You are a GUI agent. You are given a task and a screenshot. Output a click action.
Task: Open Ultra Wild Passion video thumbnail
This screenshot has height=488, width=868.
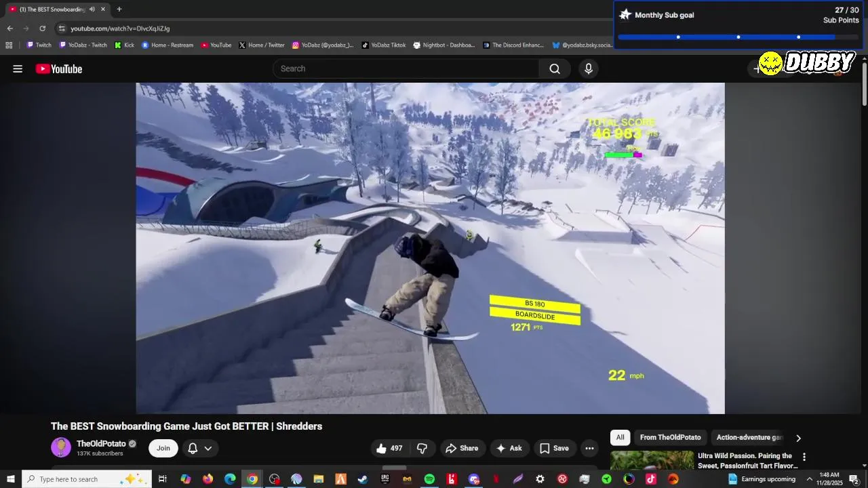pos(652,460)
